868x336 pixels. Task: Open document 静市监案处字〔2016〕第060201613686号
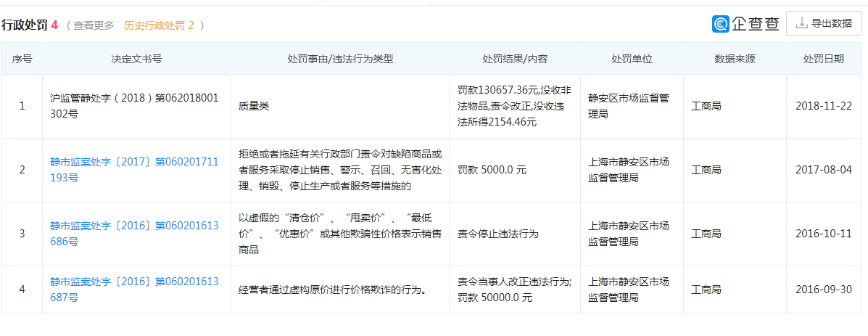point(134,234)
